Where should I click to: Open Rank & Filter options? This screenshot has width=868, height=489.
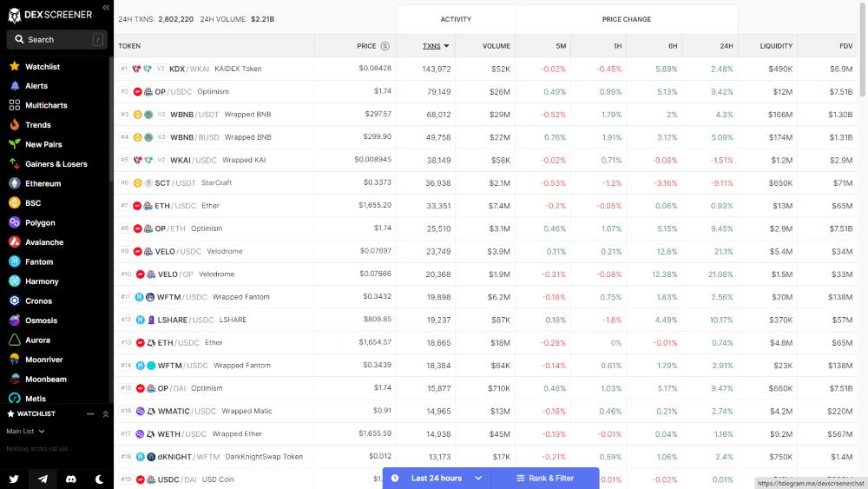[545, 478]
